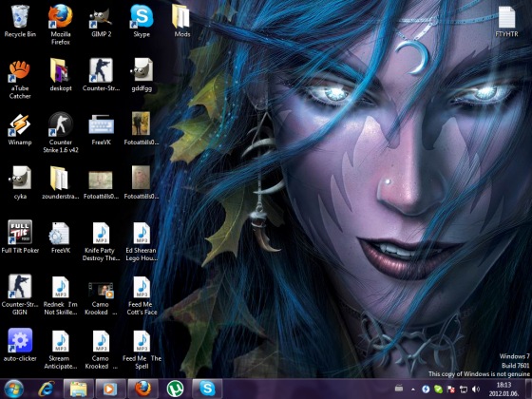The image size is (532, 399).
Task: Select the aTube Catcher shortcut
Action: point(20,79)
